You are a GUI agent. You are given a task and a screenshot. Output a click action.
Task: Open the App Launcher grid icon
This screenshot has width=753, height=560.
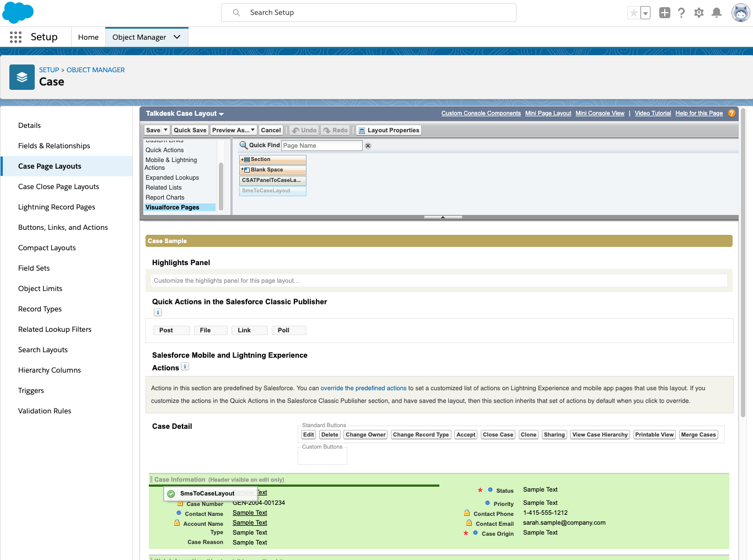tap(15, 37)
